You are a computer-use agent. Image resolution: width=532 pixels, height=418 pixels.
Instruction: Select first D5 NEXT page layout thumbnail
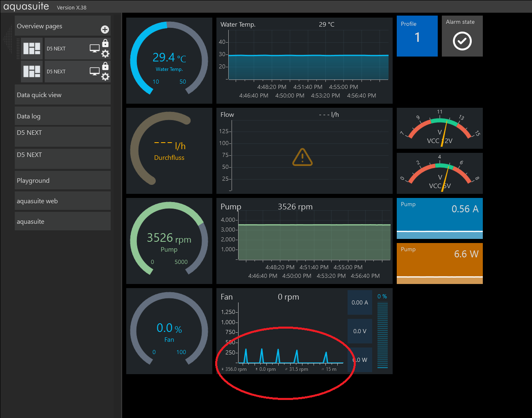click(32, 48)
